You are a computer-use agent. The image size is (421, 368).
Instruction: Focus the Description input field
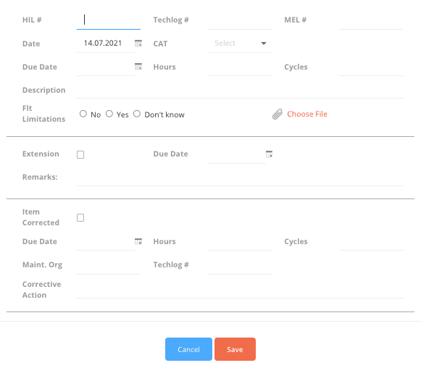click(240, 90)
